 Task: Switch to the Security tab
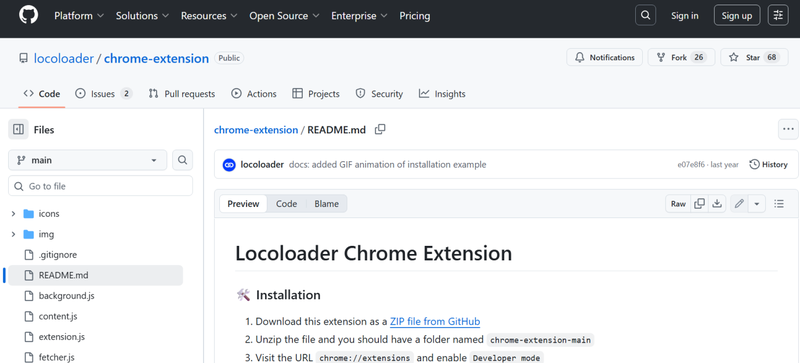coord(379,94)
